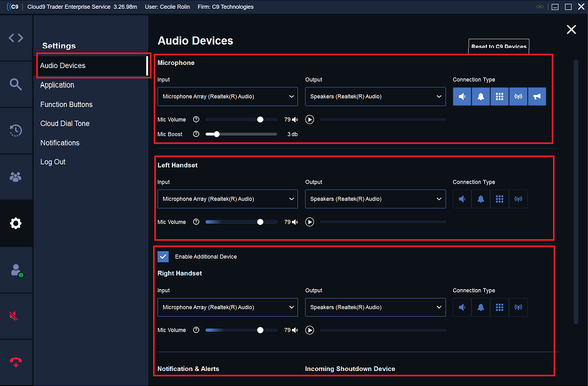This screenshot has width=588, height=386.
Task: Switch to the Function Buttons settings page
Action: click(x=65, y=104)
